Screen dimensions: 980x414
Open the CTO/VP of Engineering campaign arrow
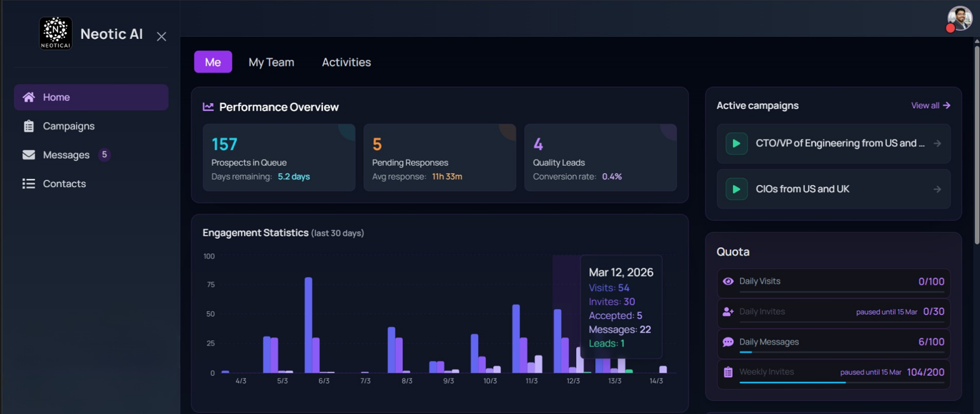(x=937, y=143)
